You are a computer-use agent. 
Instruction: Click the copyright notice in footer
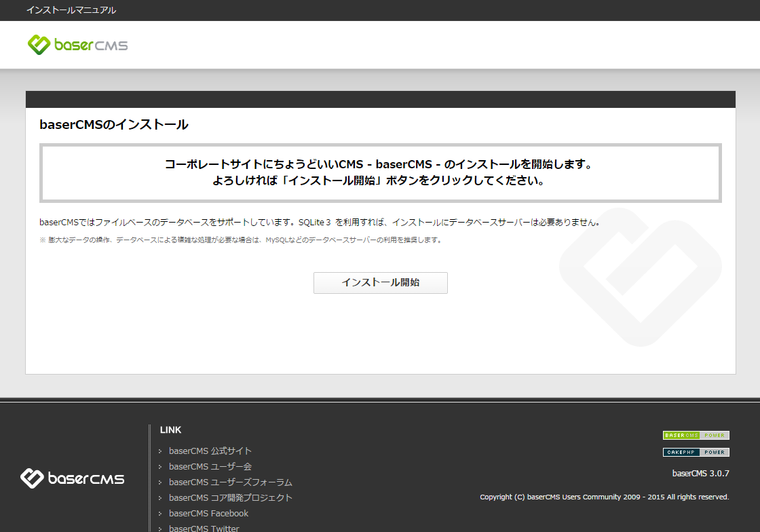(605, 497)
